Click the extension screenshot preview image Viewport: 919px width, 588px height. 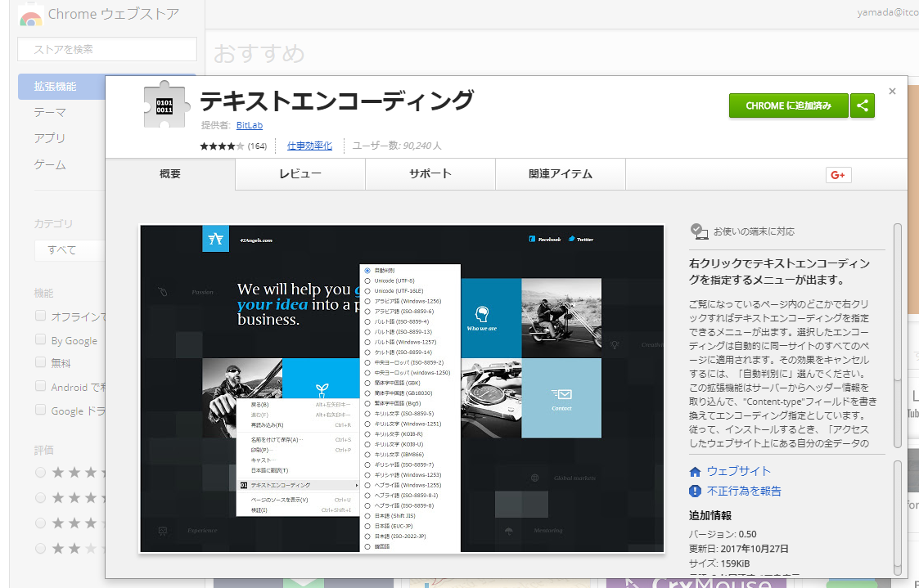point(402,388)
